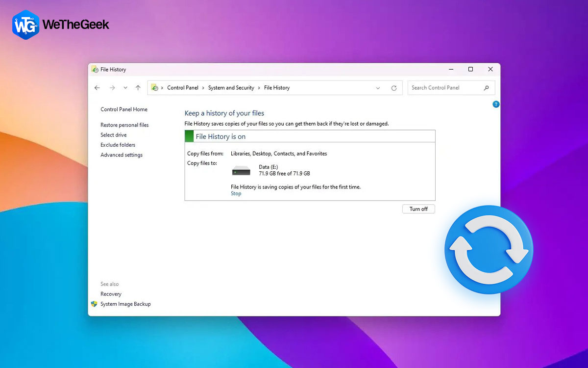588x368 pixels.
Task: Click the Data (E:) drive icon
Action: (x=241, y=171)
